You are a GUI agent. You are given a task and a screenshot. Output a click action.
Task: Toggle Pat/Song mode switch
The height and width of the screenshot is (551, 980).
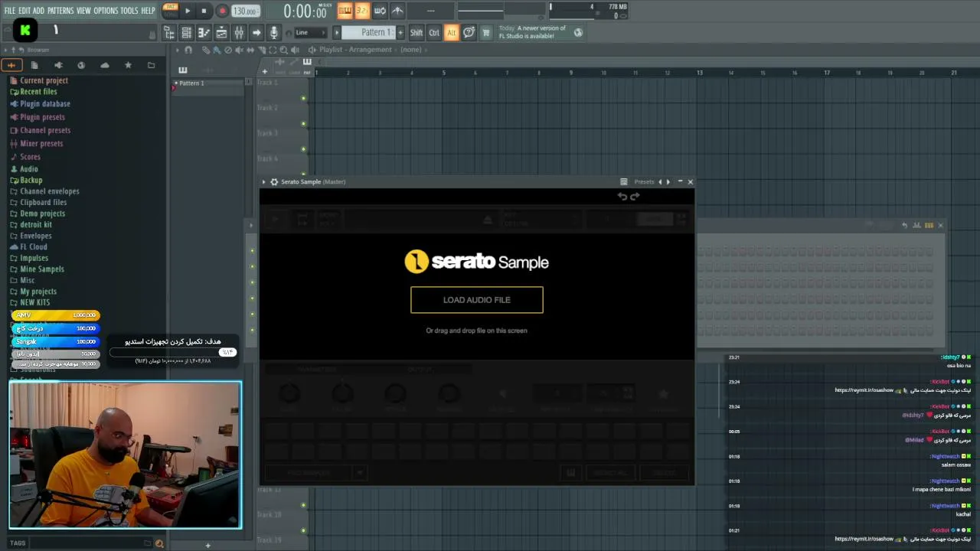170,11
